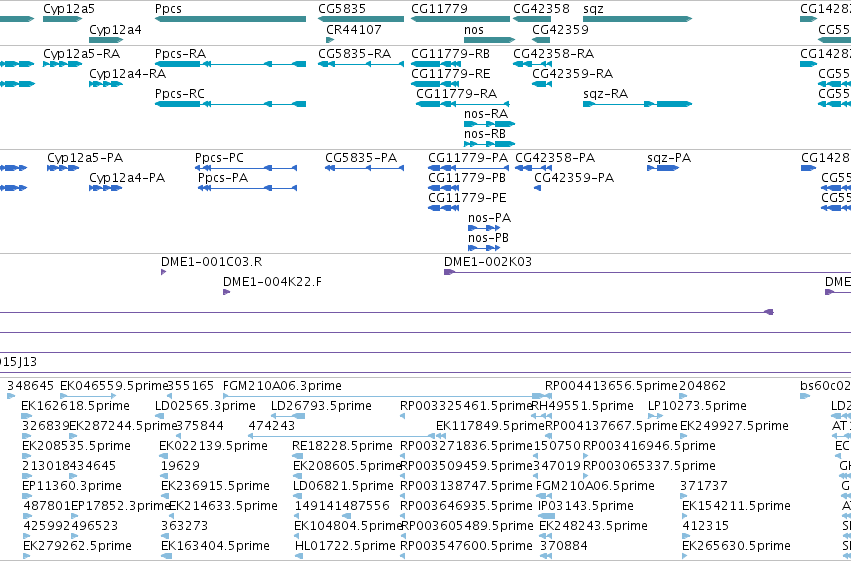
Task: Click the RP003547600.5prime EST marker
Action: 402,556
